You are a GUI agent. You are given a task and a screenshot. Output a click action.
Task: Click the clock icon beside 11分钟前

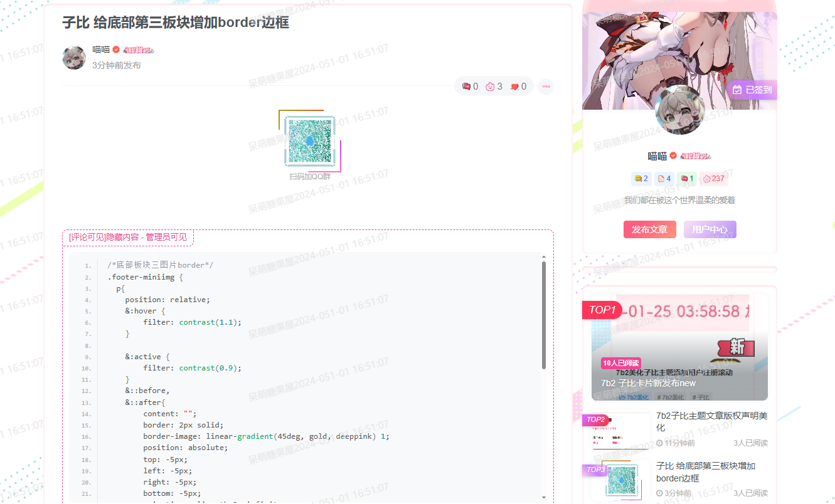(x=659, y=443)
